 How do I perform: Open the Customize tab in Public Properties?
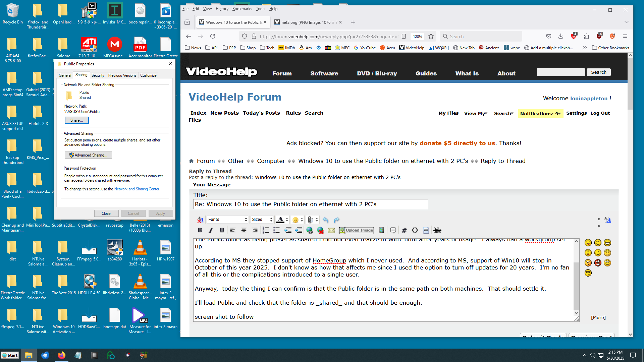tap(148, 75)
